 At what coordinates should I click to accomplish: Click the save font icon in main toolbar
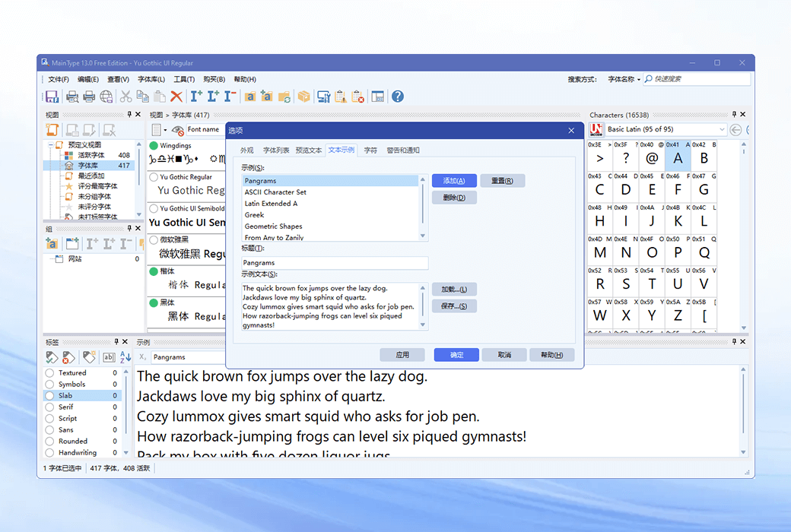(x=52, y=97)
